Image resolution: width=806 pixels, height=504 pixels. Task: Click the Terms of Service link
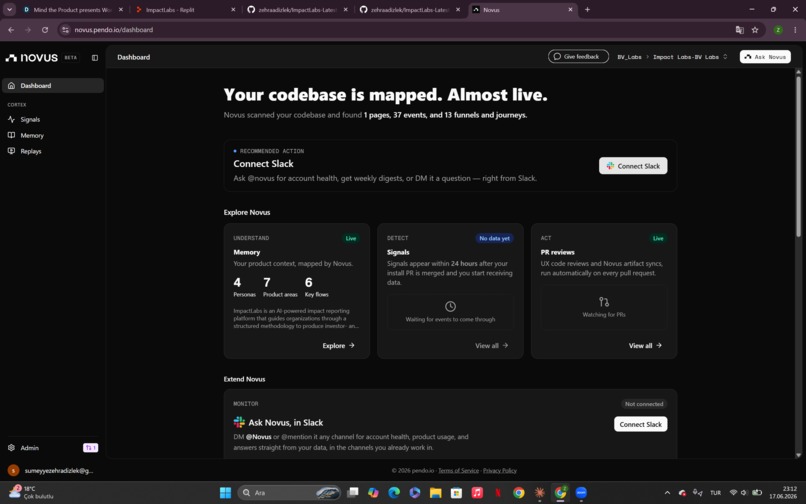459,471
